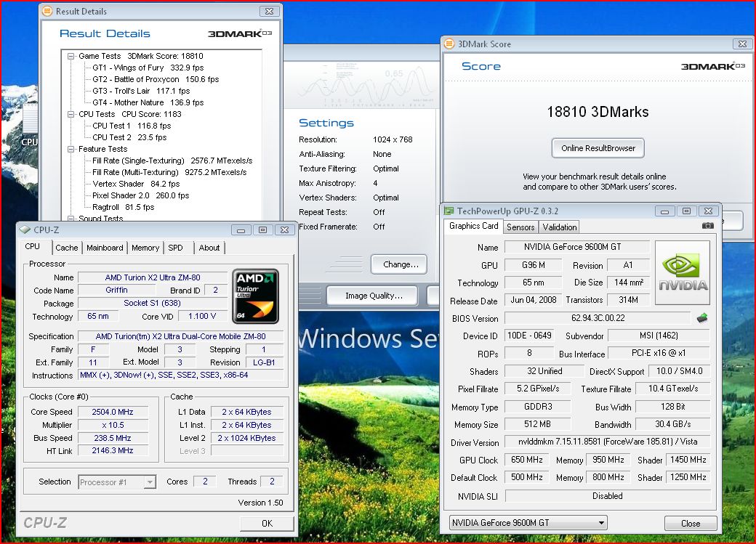The height and width of the screenshot is (544, 756).
Task: Open the SPD tab in CPU-Z
Action: click(175, 248)
